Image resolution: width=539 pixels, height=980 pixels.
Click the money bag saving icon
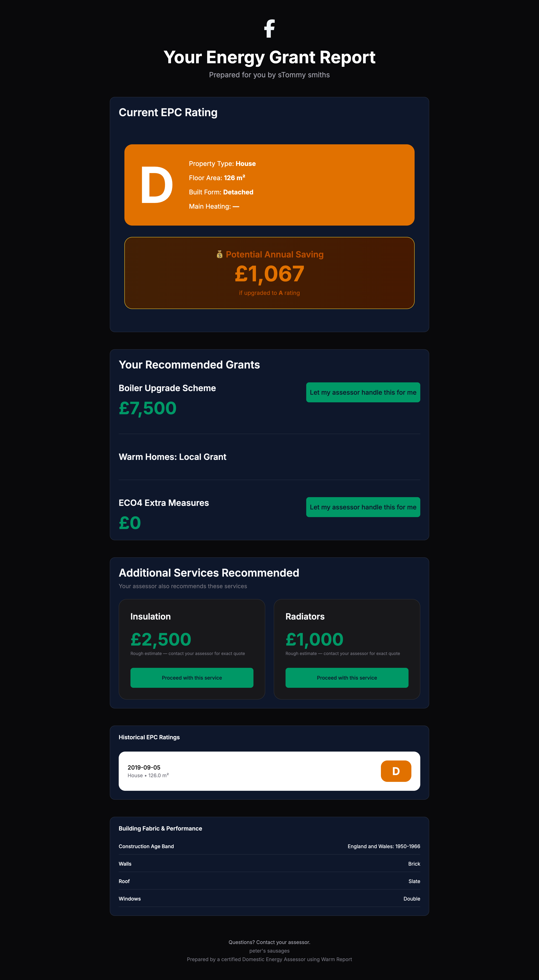220,254
